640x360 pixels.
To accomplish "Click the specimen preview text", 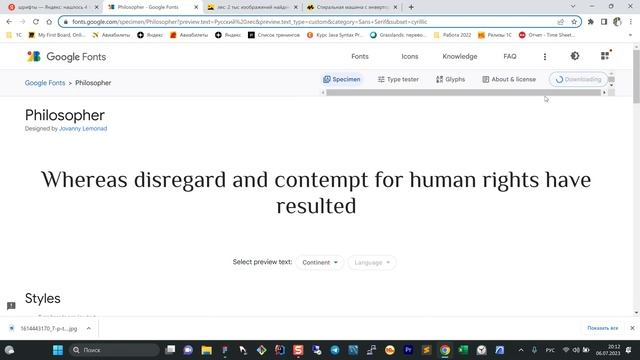I will [x=316, y=193].
